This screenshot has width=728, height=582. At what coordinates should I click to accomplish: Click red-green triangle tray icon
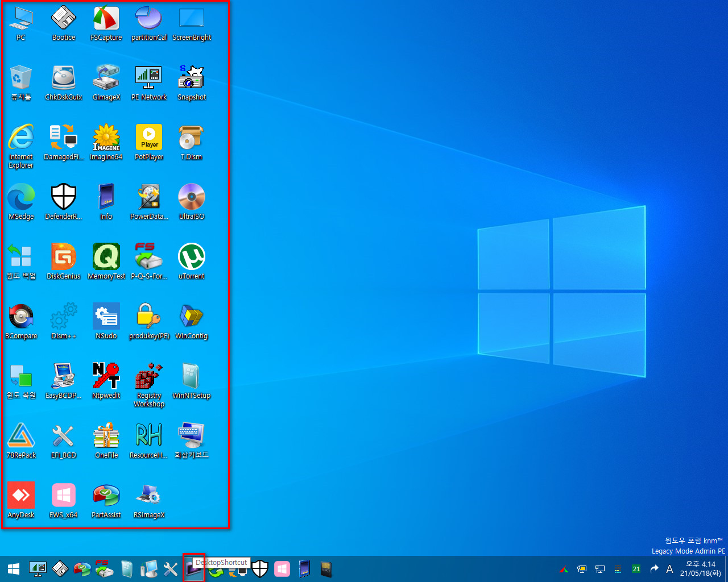[564, 569]
